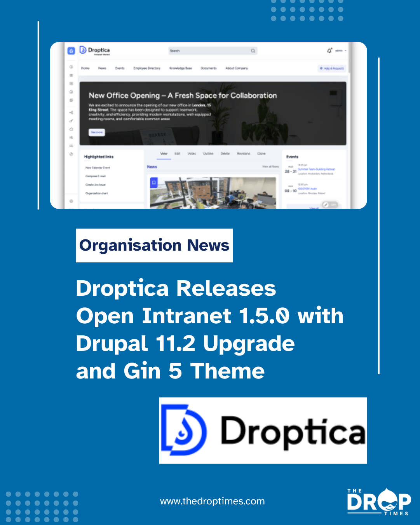420x525 pixels.
Task: Click the New Calendar Event highlighted link
Action: coord(98,168)
